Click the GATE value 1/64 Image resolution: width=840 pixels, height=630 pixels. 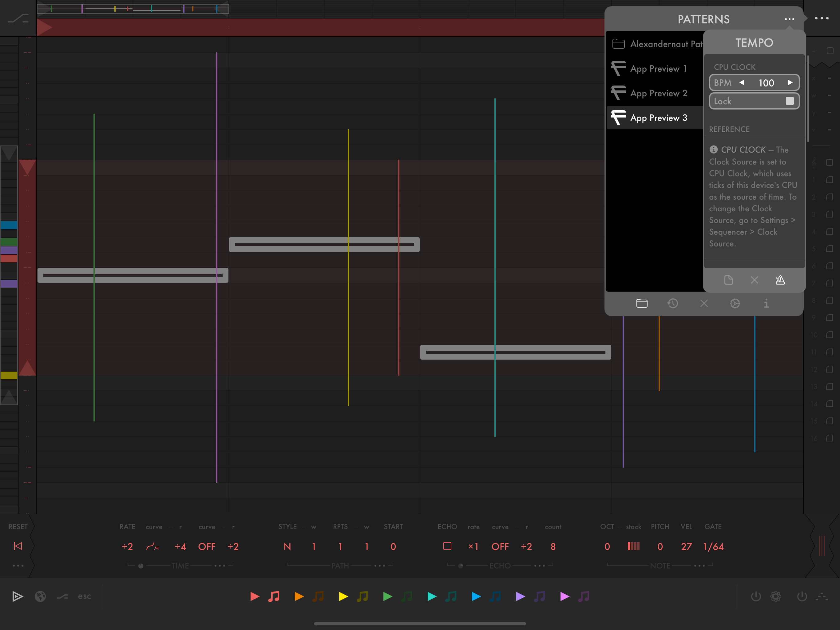click(x=713, y=546)
